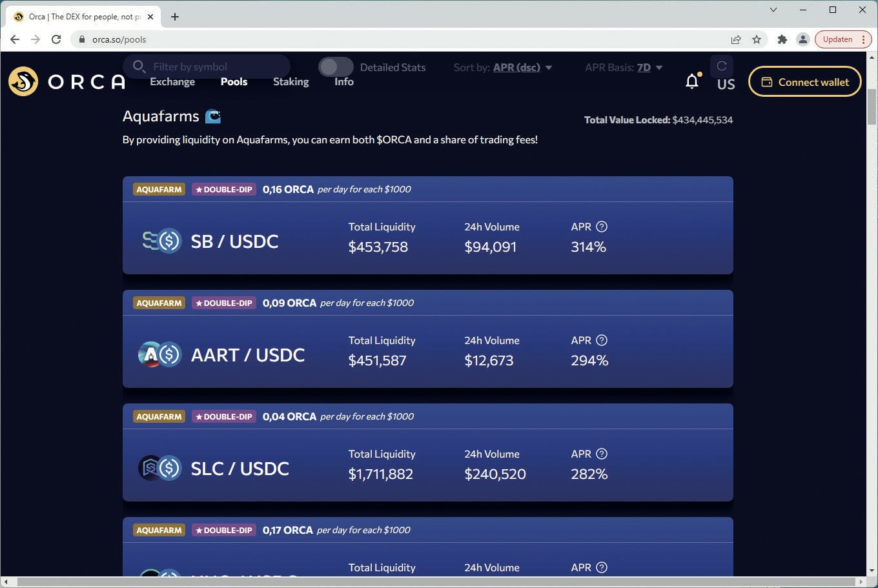878x588 pixels.
Task: Click the DOUBLE-DIP badge on SB / USDC
Action: point(224,189)
